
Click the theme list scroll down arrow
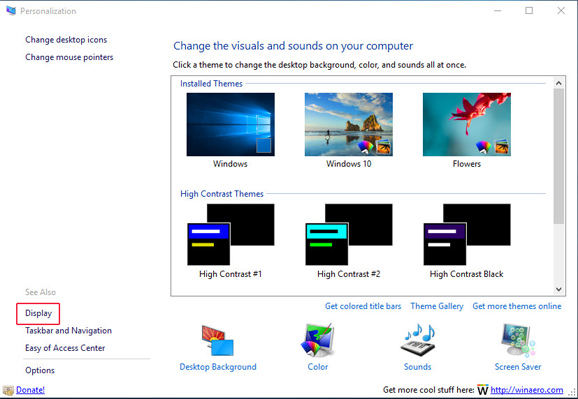[x=558, y=289]
